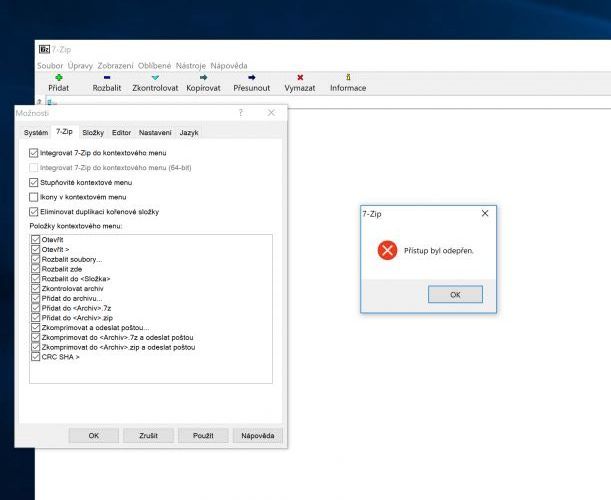Viewport: 611px width, 500px height.
Task: Switch to the Nastavení tab
Action: 155,133
